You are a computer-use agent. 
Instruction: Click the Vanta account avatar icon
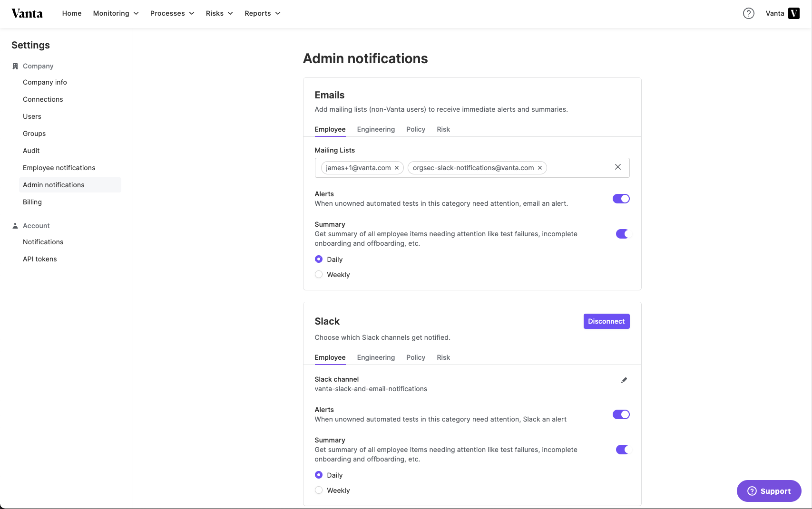pyautogui.click(x=794, y=13)
